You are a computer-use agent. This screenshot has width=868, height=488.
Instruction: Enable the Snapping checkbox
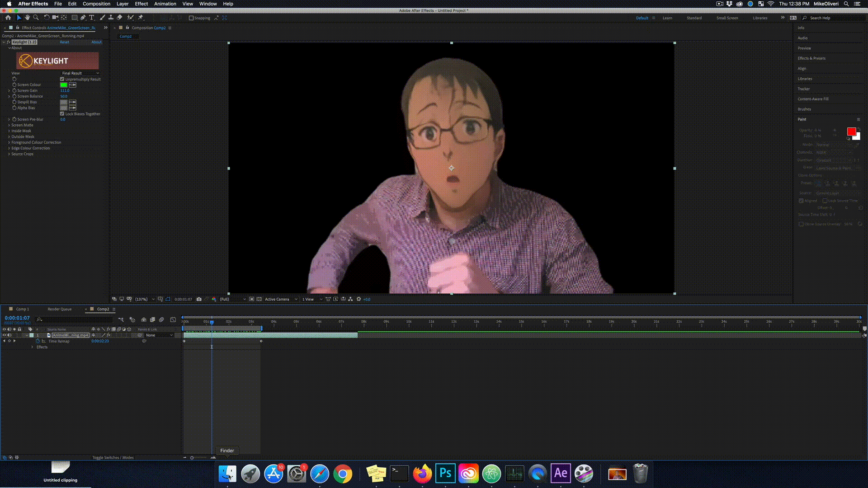point(191,18)
